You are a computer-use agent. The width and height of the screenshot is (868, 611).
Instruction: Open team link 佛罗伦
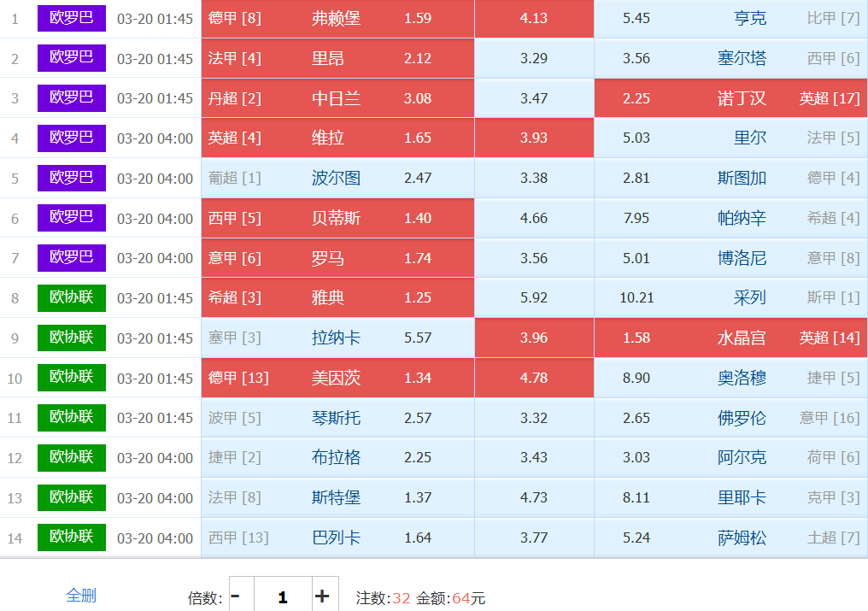pos(742,418)
